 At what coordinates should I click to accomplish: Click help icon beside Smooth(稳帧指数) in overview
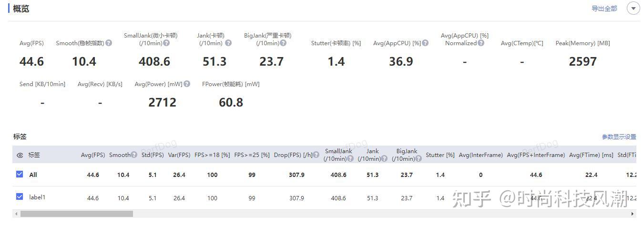click(109, 43)
